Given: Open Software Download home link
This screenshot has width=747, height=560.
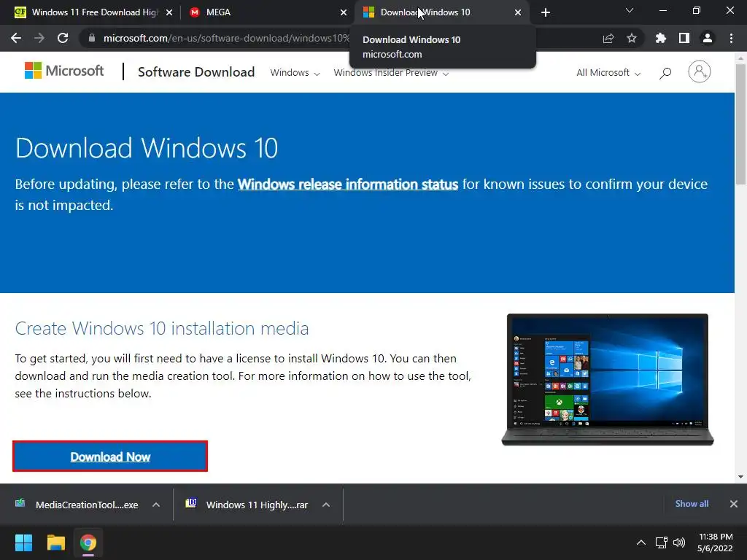Looking at the screenshot, I should click(196, 72).
